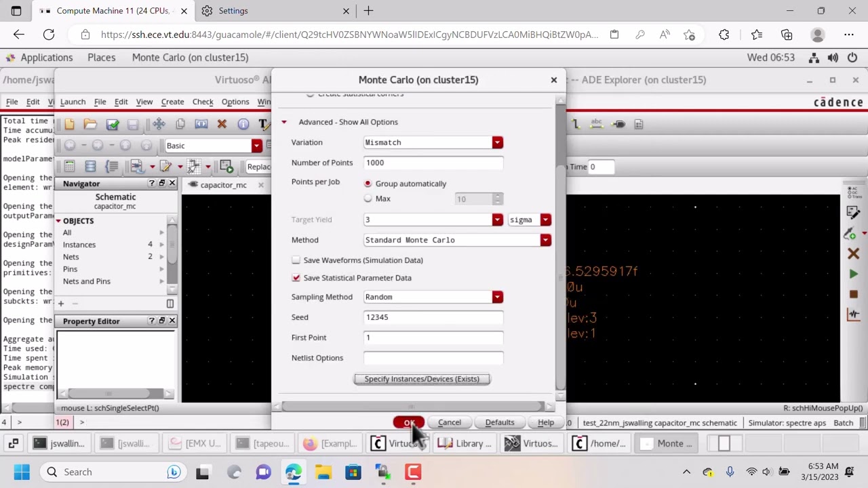Expand the Instances row in Navigator
The image size is (868, 488).
point(161,245)
